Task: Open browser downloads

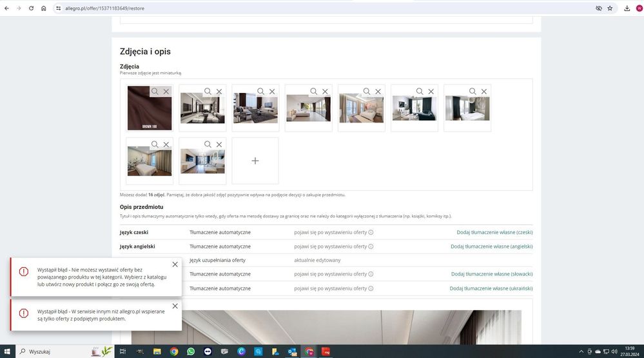Action: 627,8
